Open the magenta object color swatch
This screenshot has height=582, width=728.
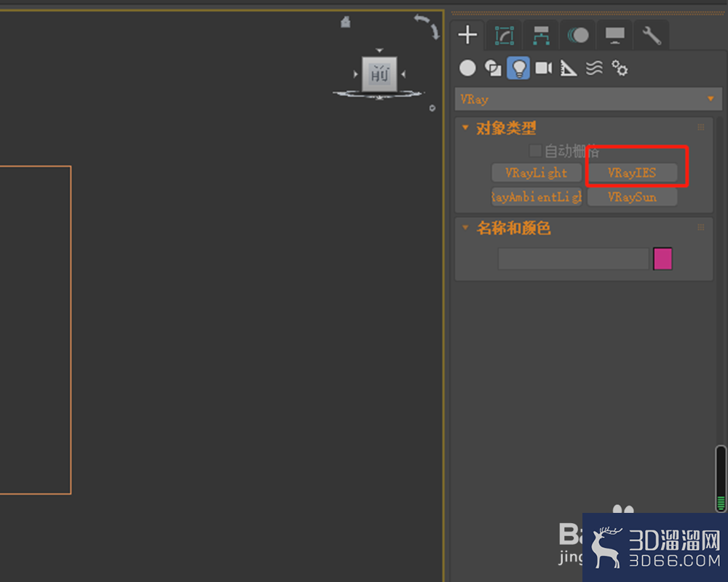(662, 258)
